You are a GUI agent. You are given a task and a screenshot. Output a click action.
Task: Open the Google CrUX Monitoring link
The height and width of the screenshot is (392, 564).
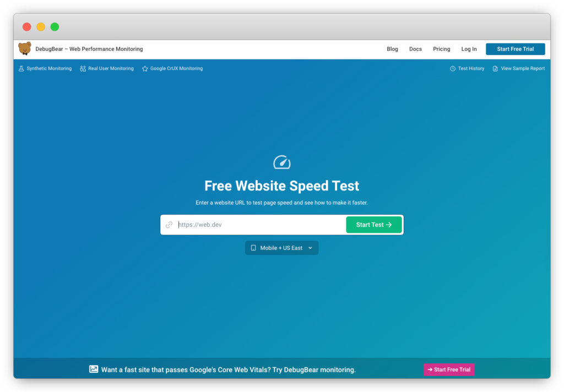point(172,69)
